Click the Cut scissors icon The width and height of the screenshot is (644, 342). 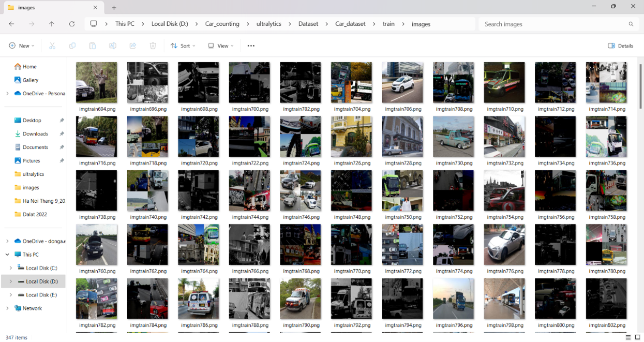pyautogui.click(x=52, y=46)
